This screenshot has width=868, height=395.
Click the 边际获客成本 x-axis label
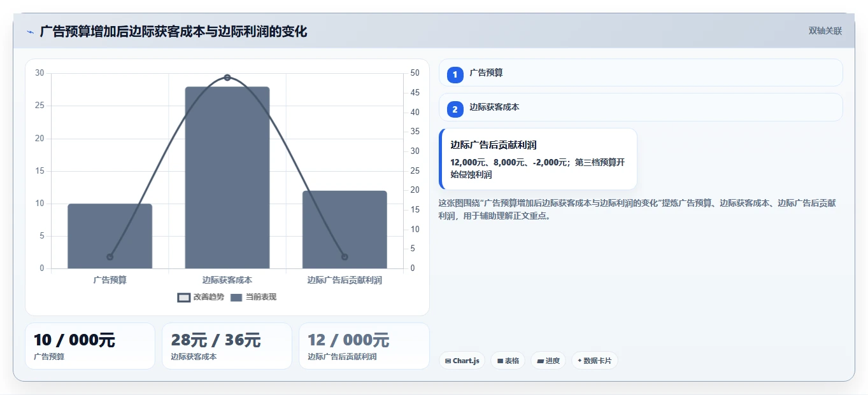click(x=227, y=280)
